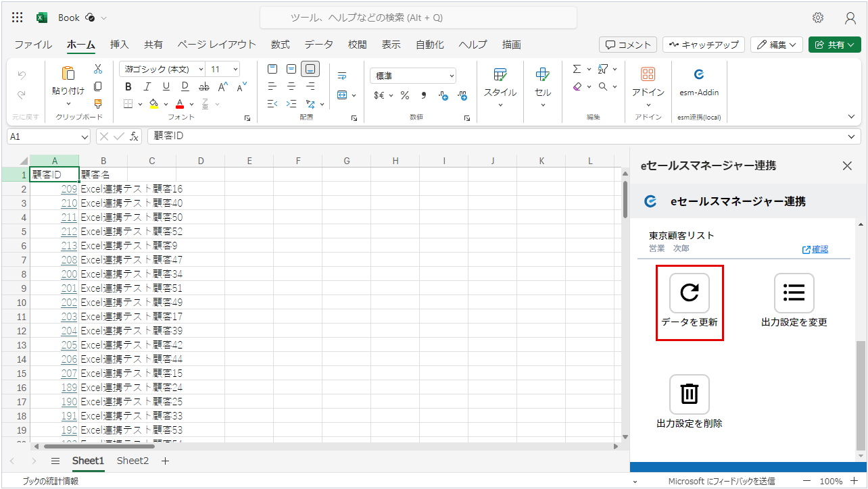Increase font size with A-up icon
The height and width of the screenshot is (489, 868).
222,86
